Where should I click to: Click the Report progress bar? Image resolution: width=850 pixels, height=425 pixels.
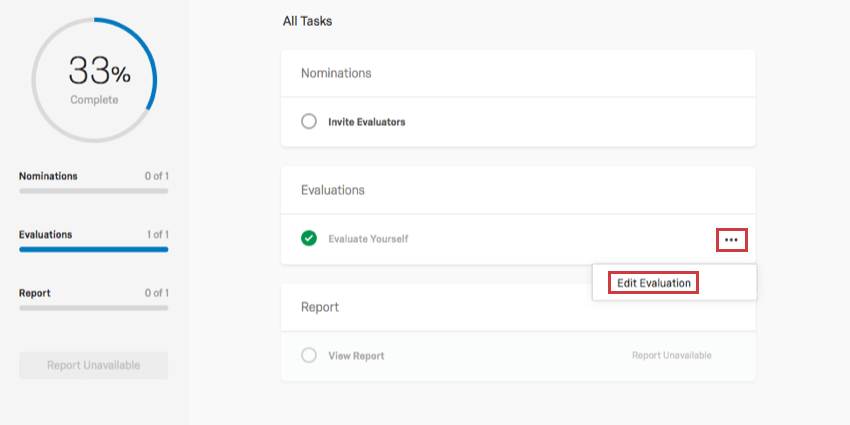(x=93, y=307)
